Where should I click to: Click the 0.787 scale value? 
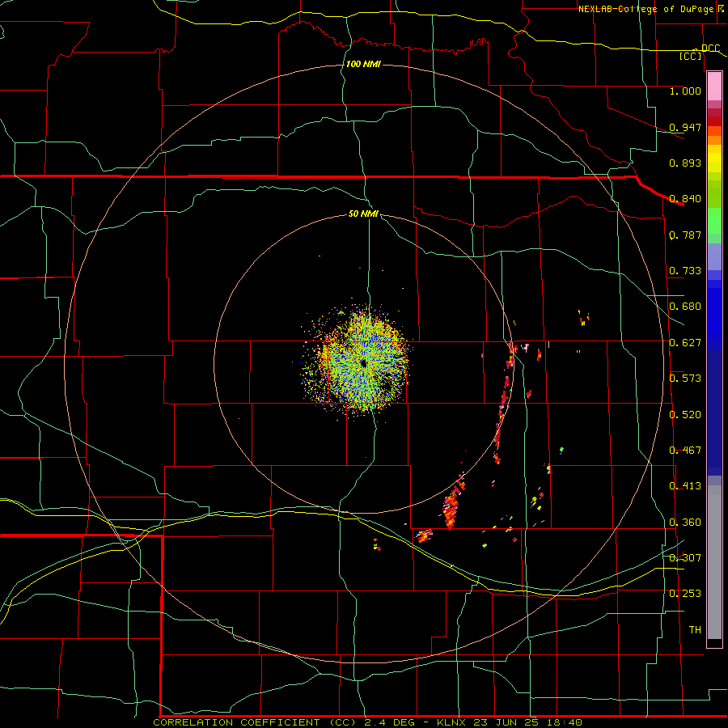point(685,235)
